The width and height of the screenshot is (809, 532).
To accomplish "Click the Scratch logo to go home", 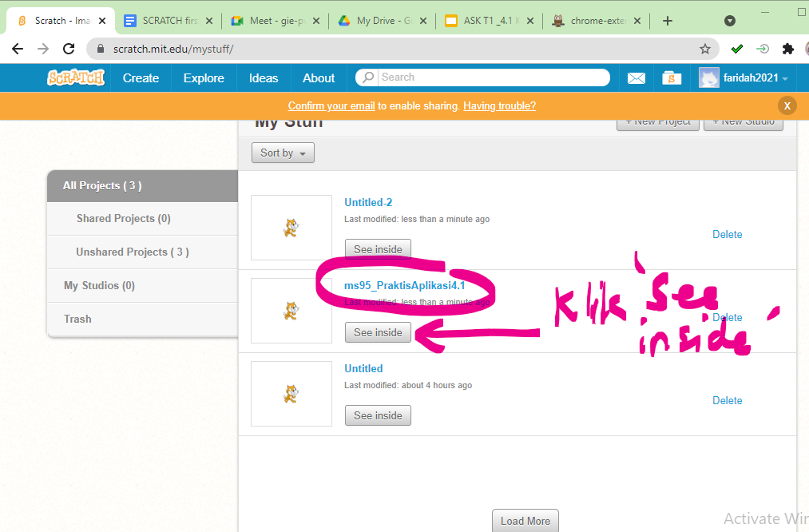I will click(75, 77).
